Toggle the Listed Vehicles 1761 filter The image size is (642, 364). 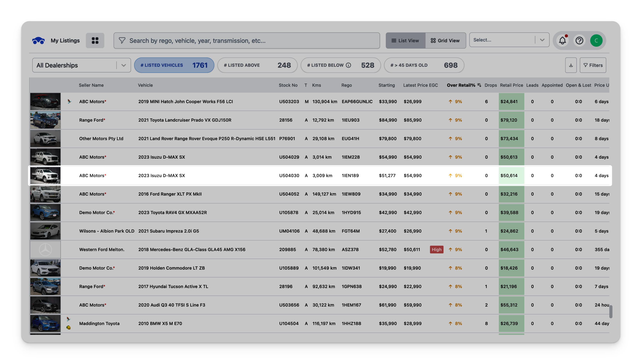click(x=174, y=65)
